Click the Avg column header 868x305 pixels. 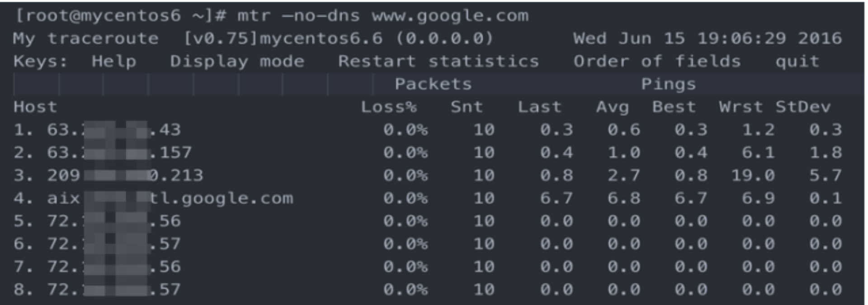(x=613, y=107)
